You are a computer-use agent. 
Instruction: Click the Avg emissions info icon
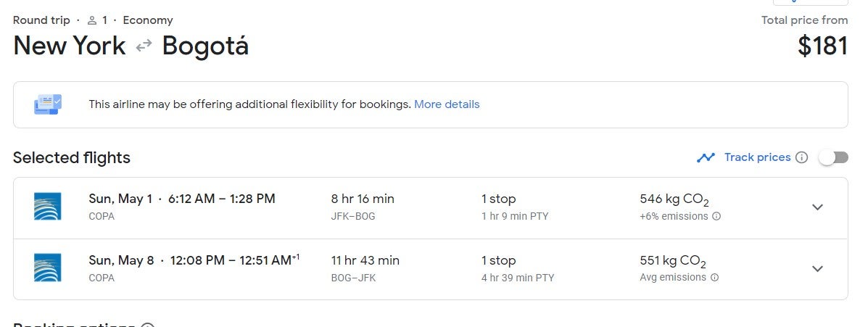point(715,278)
